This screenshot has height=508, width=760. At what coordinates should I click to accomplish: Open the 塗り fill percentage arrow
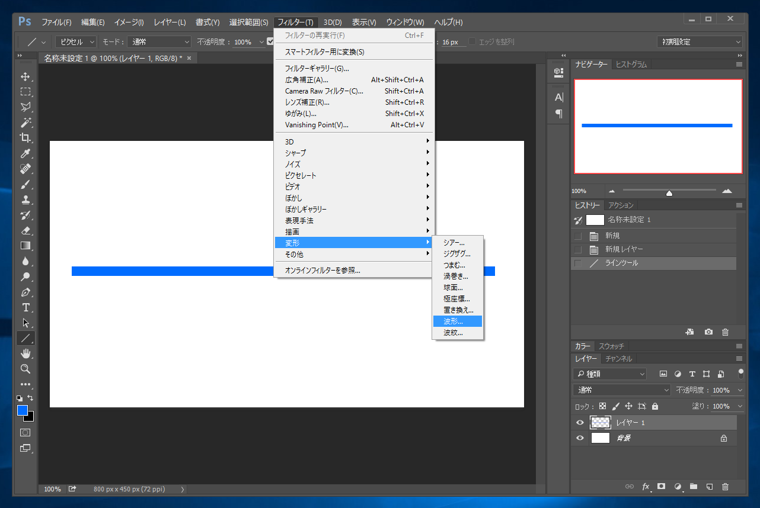(x=740, y=406)
